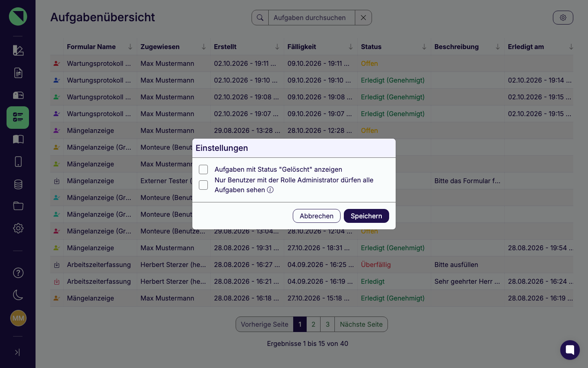
Task: Open the mobile device icon in sidebar
Action: [x=18, y=162]
